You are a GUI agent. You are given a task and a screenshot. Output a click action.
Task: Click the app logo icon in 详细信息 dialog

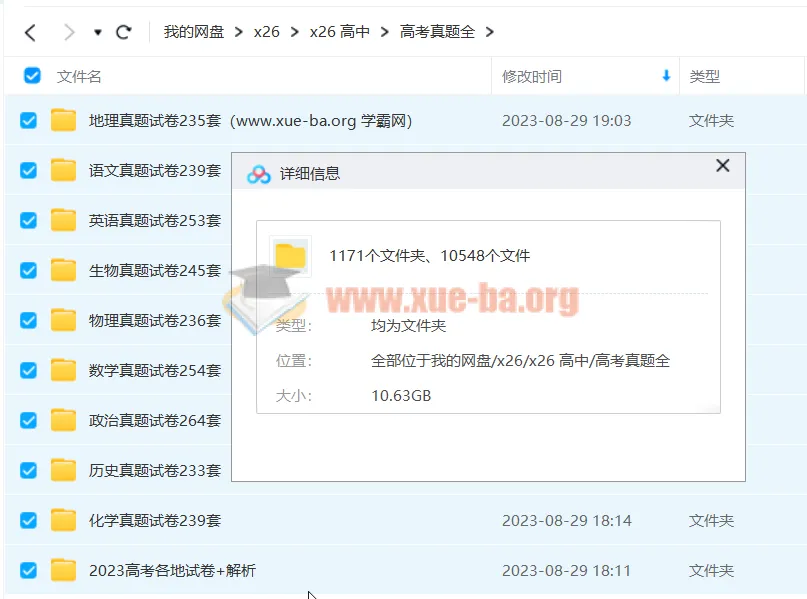click(258, 171)
